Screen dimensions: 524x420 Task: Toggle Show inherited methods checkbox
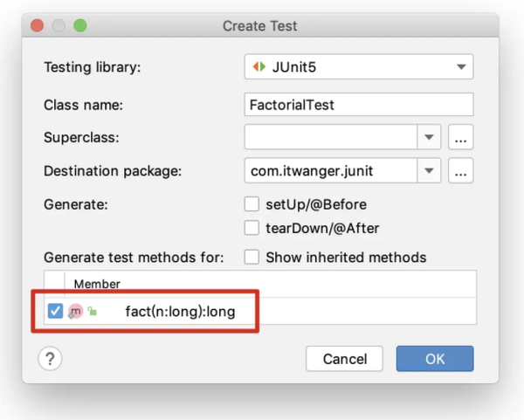[252, 258]
